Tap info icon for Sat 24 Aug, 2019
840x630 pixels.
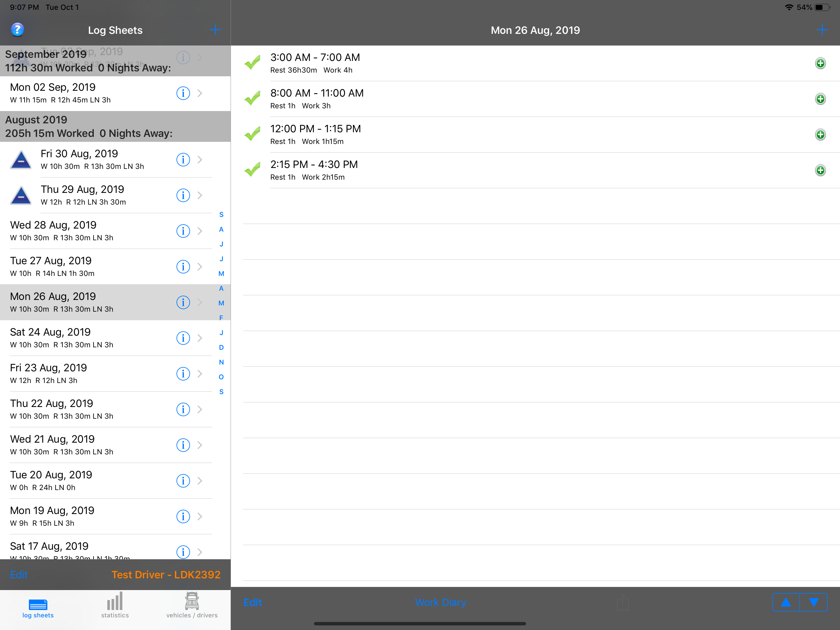coord(183,338)
